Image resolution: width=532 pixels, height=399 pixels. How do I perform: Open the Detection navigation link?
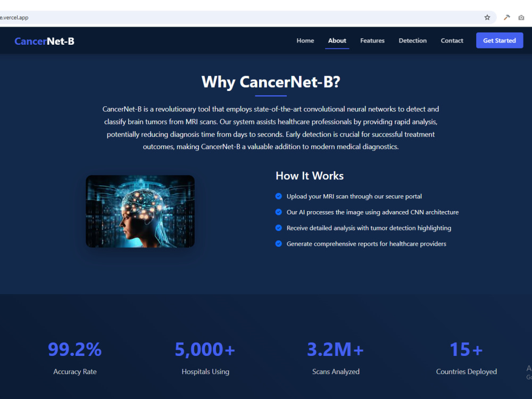point(413,40)
